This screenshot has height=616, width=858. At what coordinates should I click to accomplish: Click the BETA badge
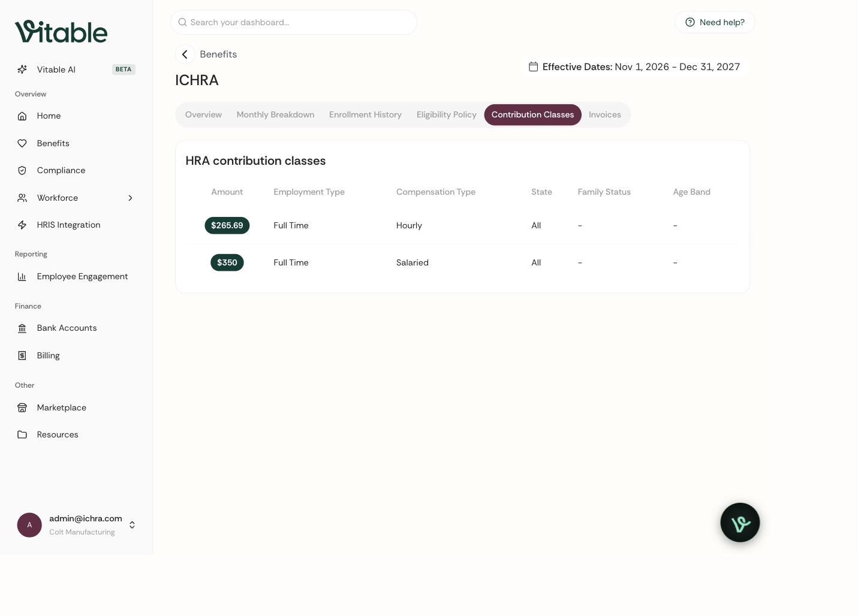[124, 70]
